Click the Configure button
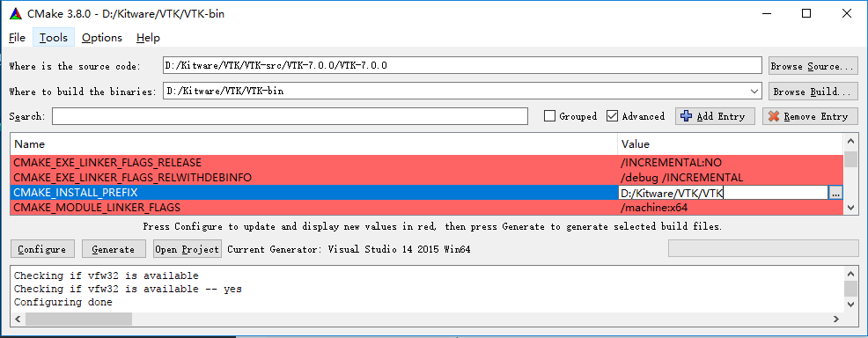 click(x=41, y=249)
